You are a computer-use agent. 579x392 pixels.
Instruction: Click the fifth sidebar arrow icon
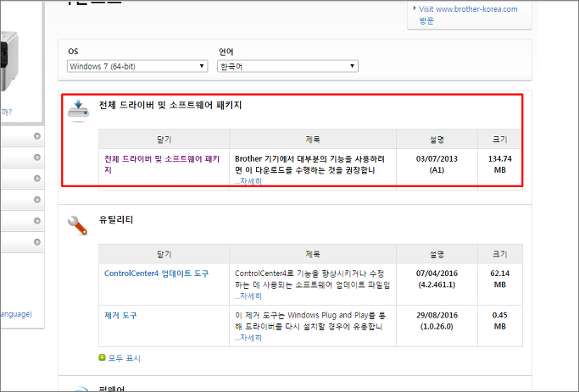click(37, 221)
